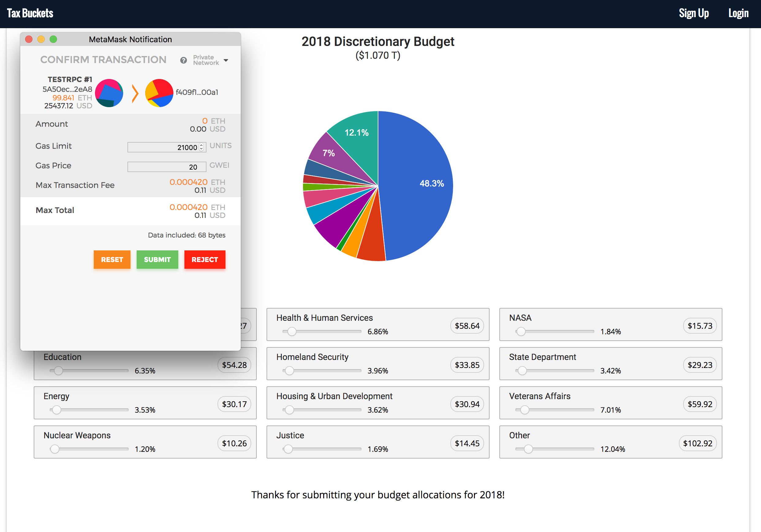Click the Tax Buckets logo link
The width and height of the screenshot is (761, 532).
[30, 13]
